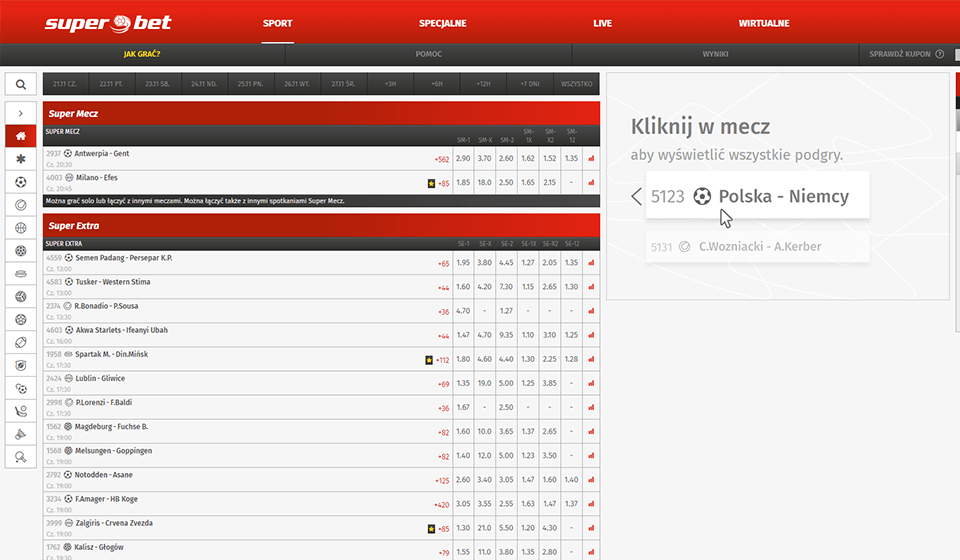Open the SPECJALNE main tab
This screenshot has width=960, height=560.
pyautogui.click(x=443, y=23)
